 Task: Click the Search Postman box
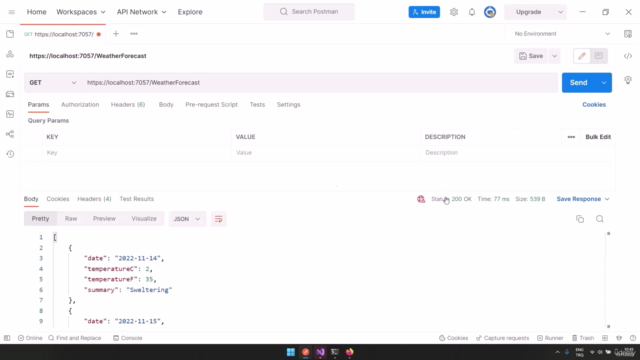pos(309,12)
